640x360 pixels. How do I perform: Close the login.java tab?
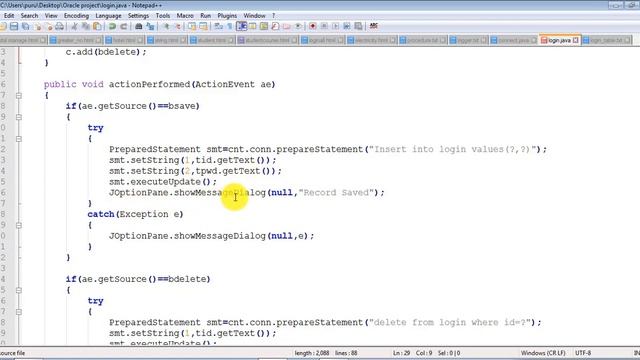[x=576, y=40]
